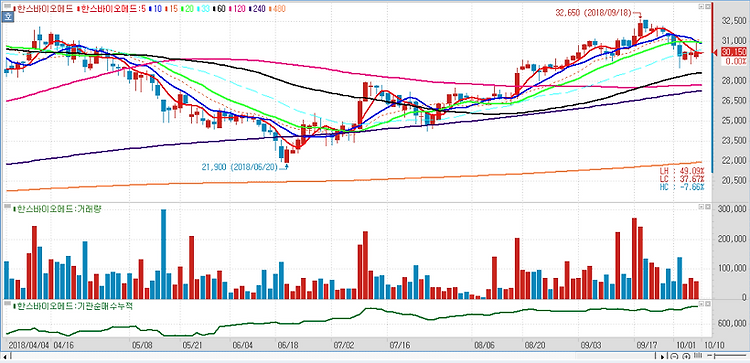Screen dimensions: 750x363
Task: Select the 10-day moving average legend
Action: 156,9
